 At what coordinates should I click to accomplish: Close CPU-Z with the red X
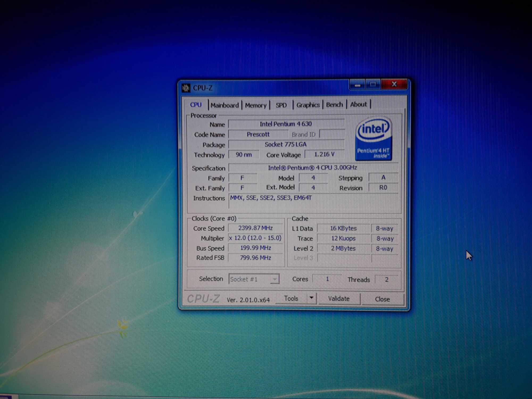point(394,85)
